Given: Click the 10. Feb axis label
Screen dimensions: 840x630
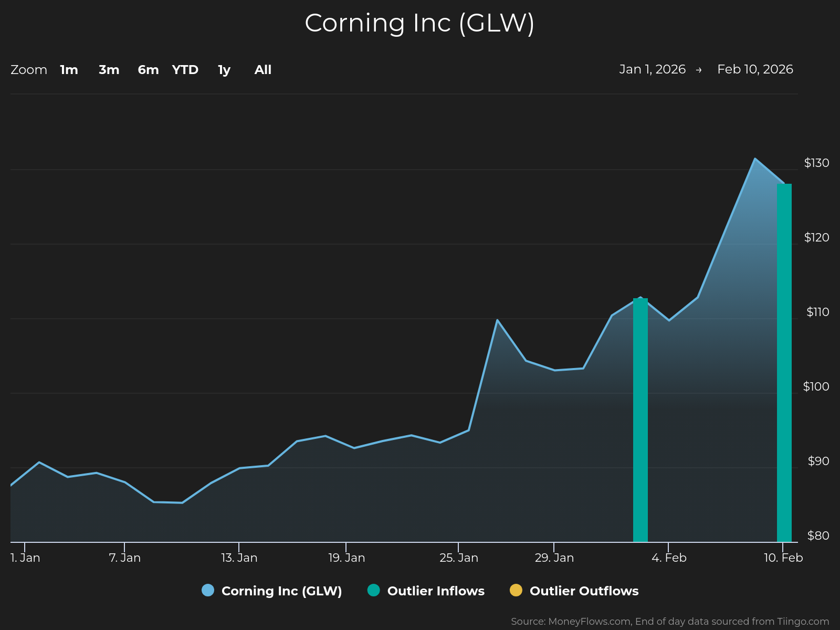Looking at the screenshot, I should coord(783,558).
